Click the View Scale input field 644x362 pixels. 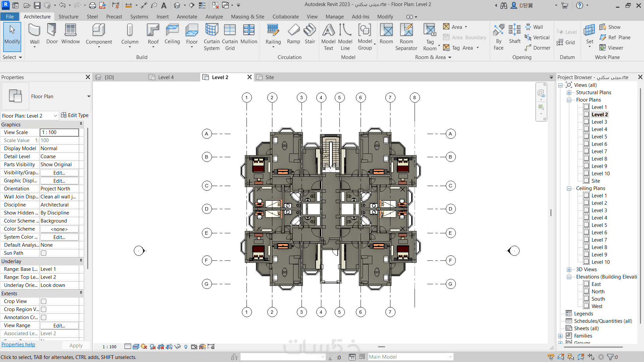pyautogui.click(x=59, y=132)
